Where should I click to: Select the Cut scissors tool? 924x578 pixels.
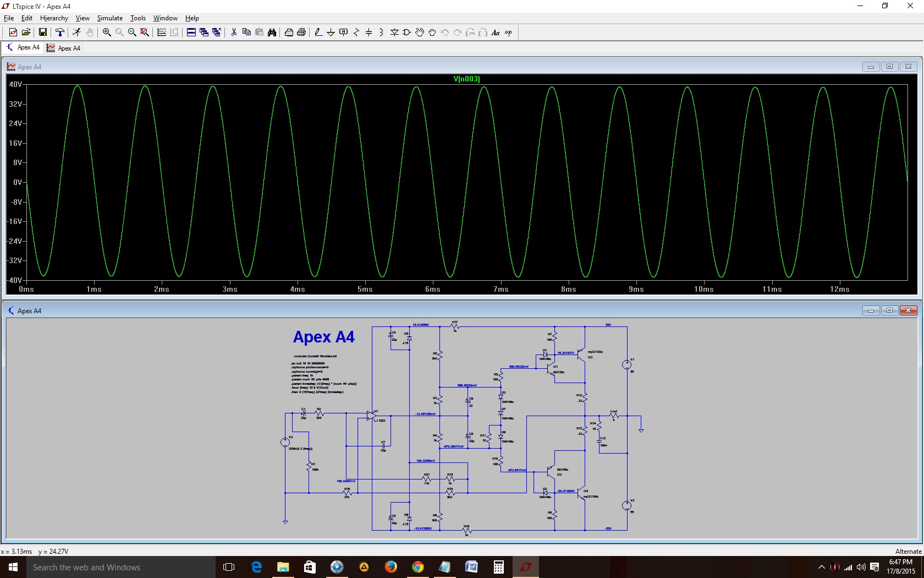(234, 32)
